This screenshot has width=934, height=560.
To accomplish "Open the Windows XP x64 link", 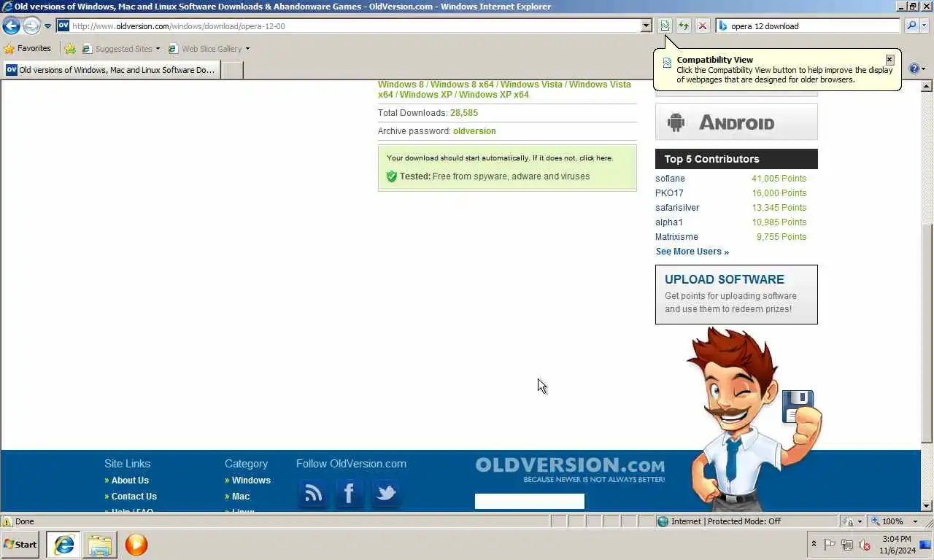I will pyautogui.click(x=494, y=95).
